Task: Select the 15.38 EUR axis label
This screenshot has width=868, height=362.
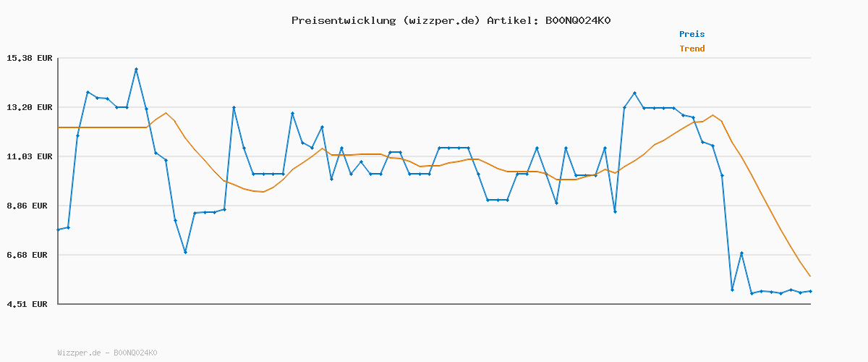Action: pos(30,58)
